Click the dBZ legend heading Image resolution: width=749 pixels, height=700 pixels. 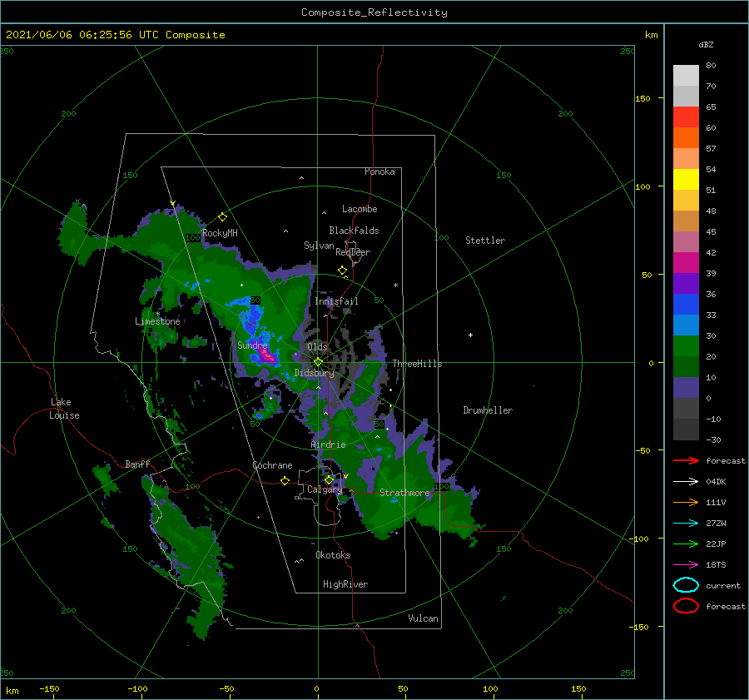(x=706, y=45)
